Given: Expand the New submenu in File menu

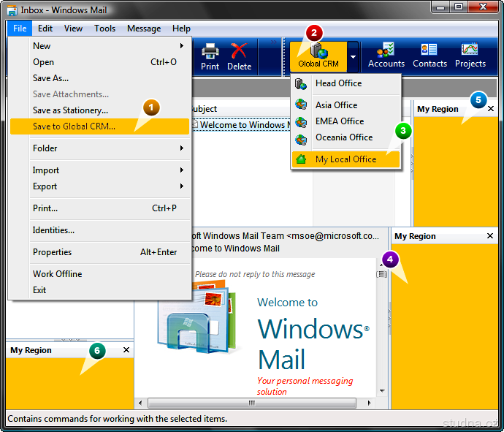Looking at the screenshot, I should tap(42, 46).
